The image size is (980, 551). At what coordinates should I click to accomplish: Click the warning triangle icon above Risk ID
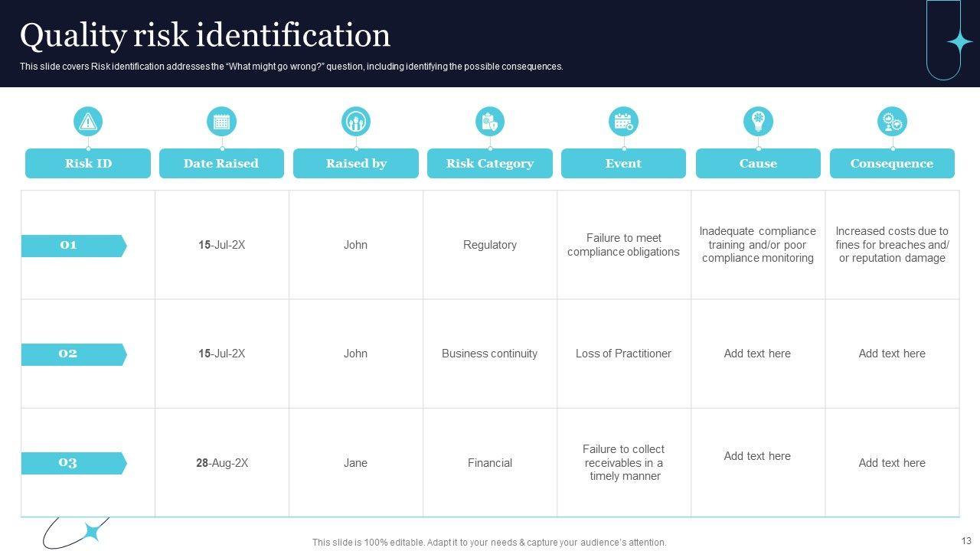(88, 122)
